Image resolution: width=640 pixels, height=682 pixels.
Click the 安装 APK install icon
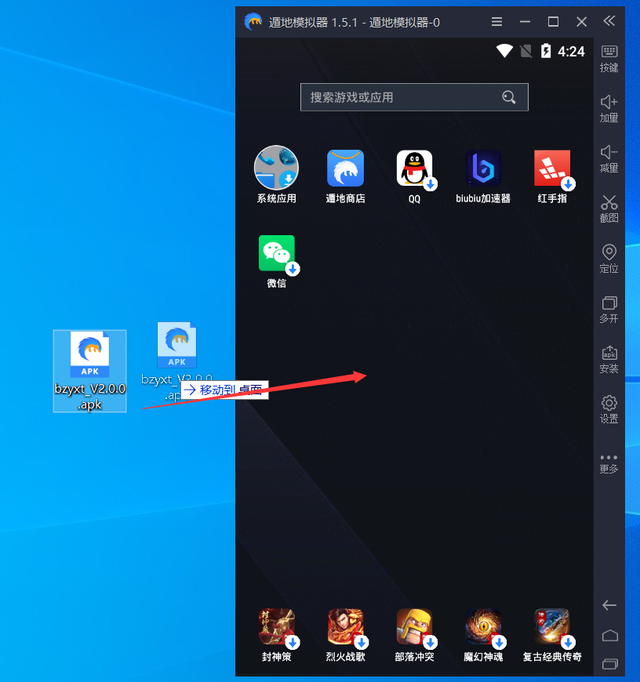coord(609,360)
